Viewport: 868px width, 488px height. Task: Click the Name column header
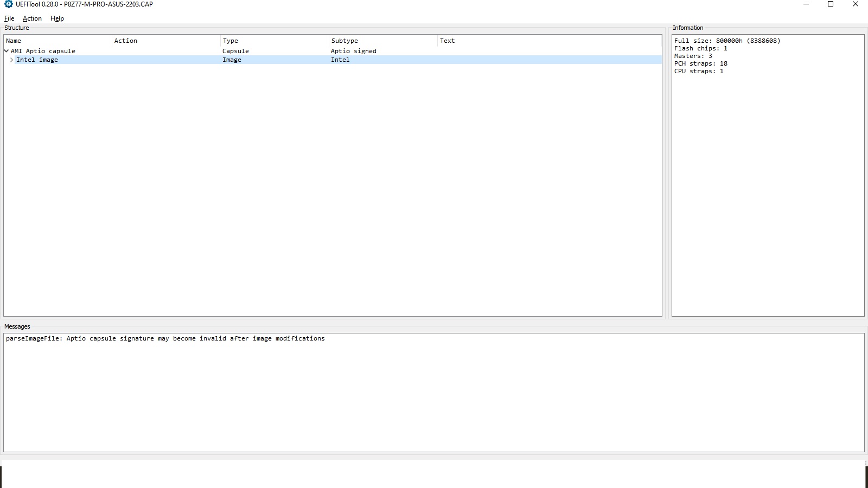(58, 41)
